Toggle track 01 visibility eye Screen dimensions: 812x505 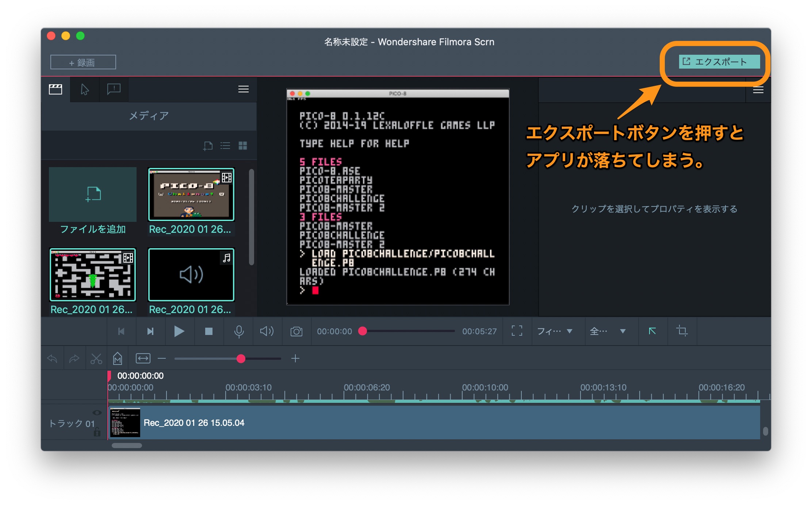pos(97,413)
